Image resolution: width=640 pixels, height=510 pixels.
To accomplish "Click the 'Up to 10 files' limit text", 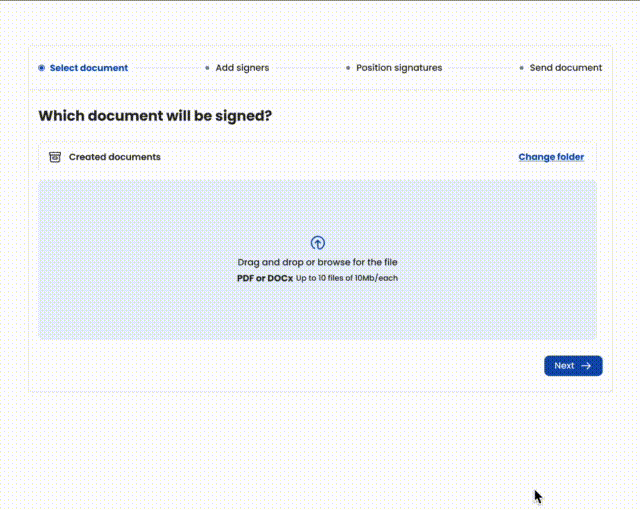I will pos(347,278).
